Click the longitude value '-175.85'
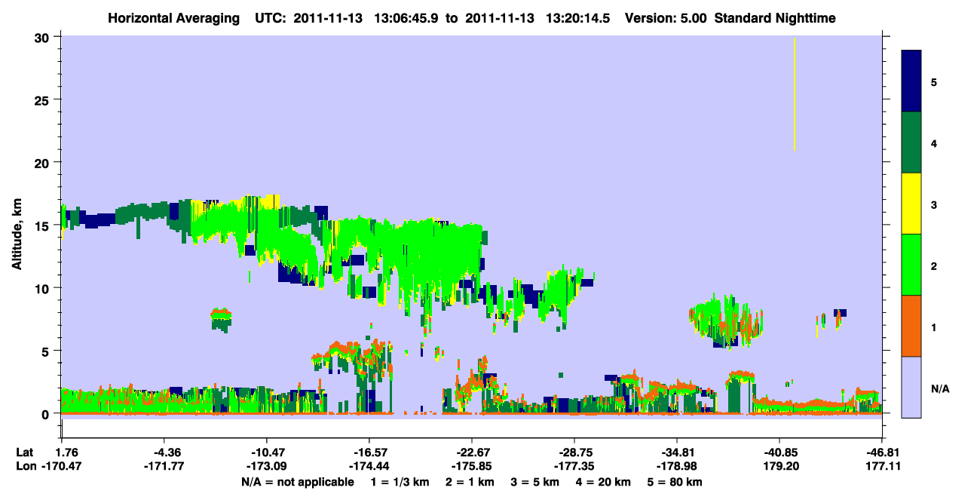The height and width of the screenshot is (503, 980). pyautogui.click(x=472, y=467)
